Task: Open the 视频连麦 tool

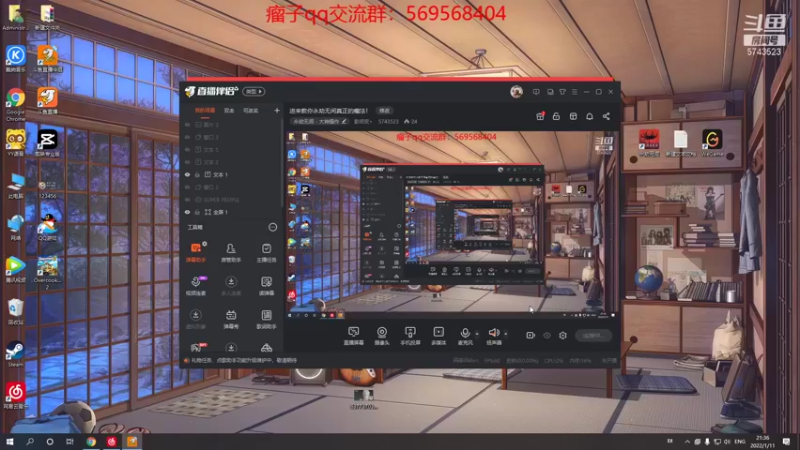Action: click(x=196, y=286)
